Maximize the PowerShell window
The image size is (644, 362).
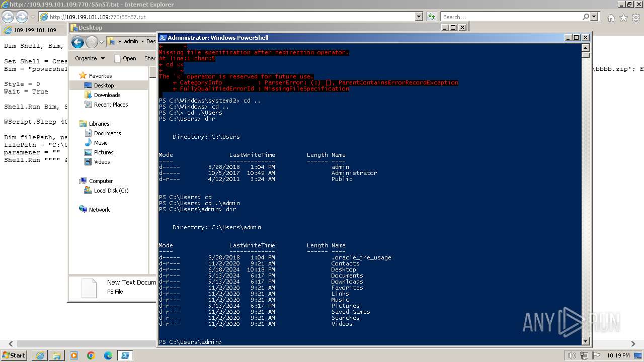[x=577, y=38]
